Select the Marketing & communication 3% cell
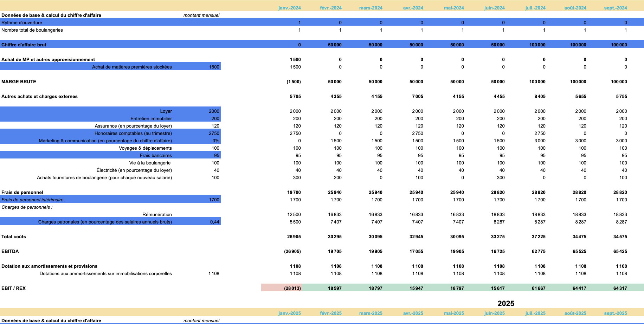Image resolution: width=644 pixels, height=324 pixels. (215, 141)
